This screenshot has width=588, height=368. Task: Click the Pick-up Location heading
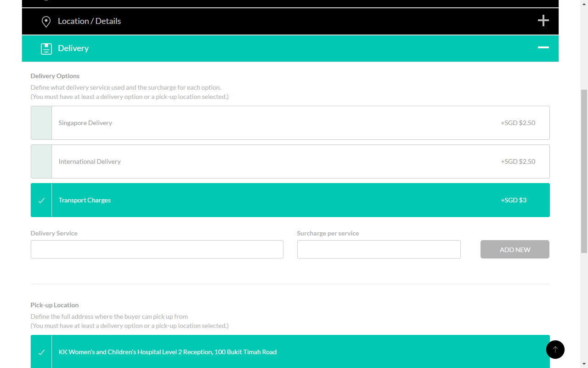55,305
